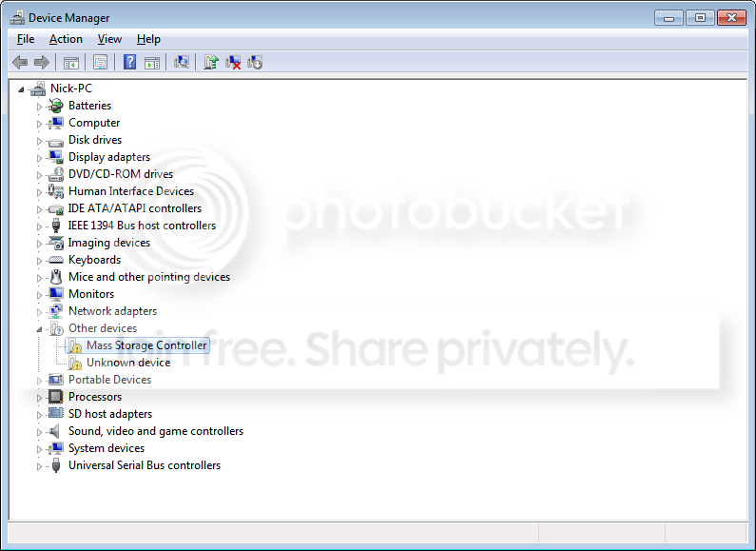Image resolution: width=756 pixels, height=551 pixels.
Task: Select the Processors label
Action: 95,397
